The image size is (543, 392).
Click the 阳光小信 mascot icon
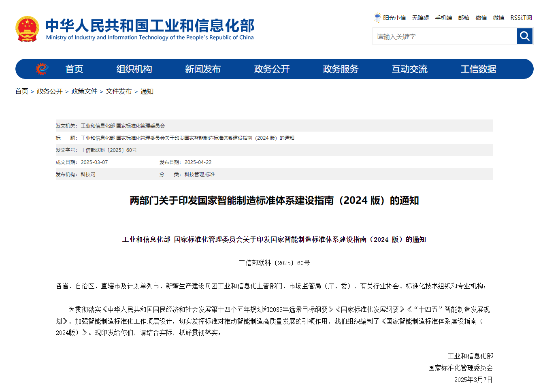pyautogui.click(x=377, y=17)
